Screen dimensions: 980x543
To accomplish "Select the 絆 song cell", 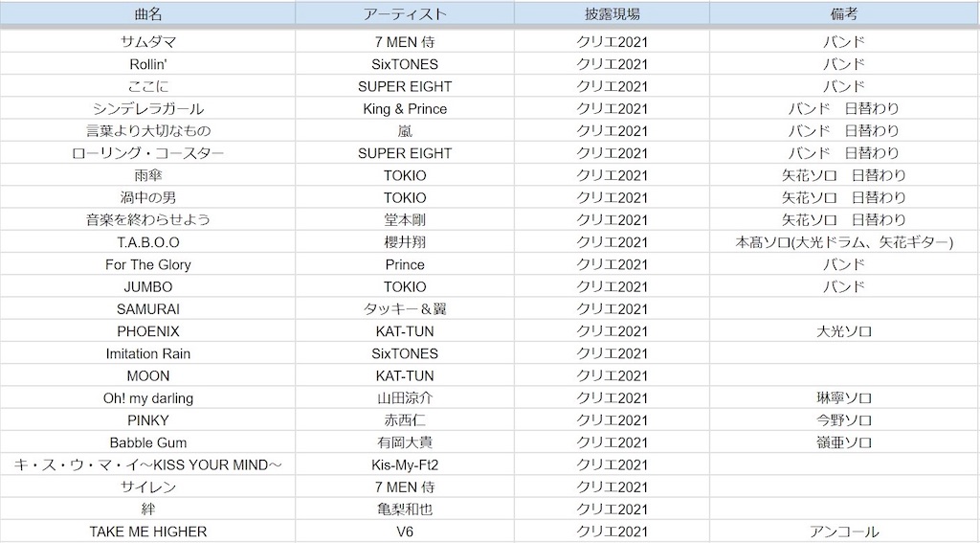I will (x=148, y=509).
